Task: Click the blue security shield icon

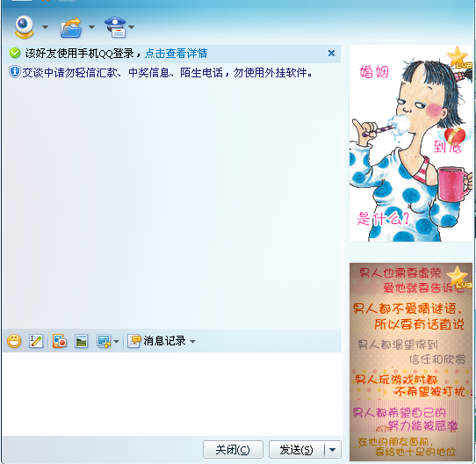Action: point(14,72)
